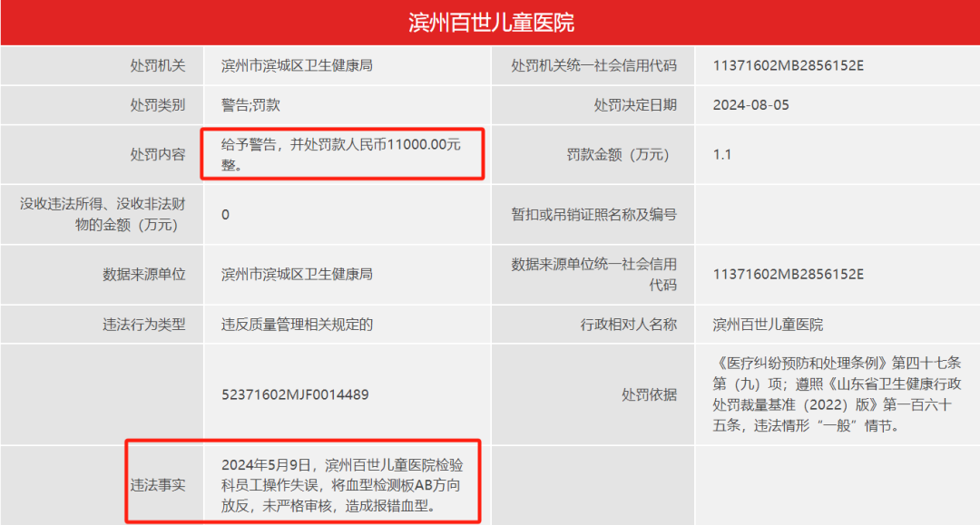Click the red-boxed 处罚内容 fine description text

pos(341,154)
